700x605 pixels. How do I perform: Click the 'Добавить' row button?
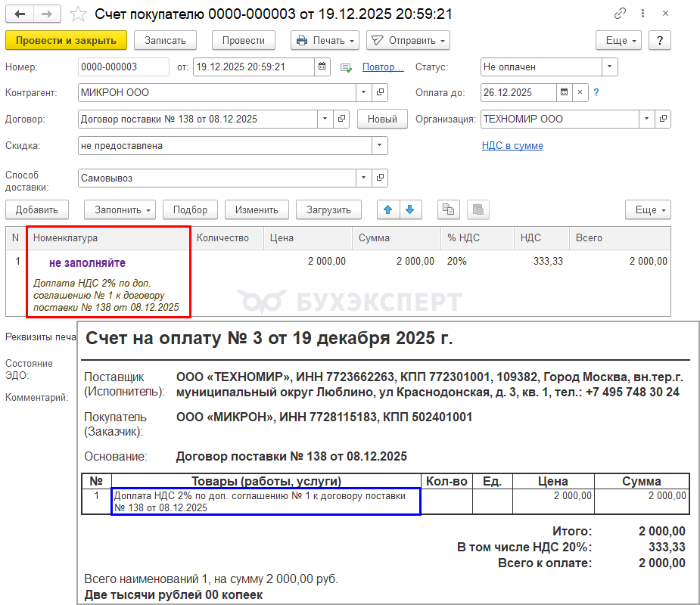click(x=36, y=209)
